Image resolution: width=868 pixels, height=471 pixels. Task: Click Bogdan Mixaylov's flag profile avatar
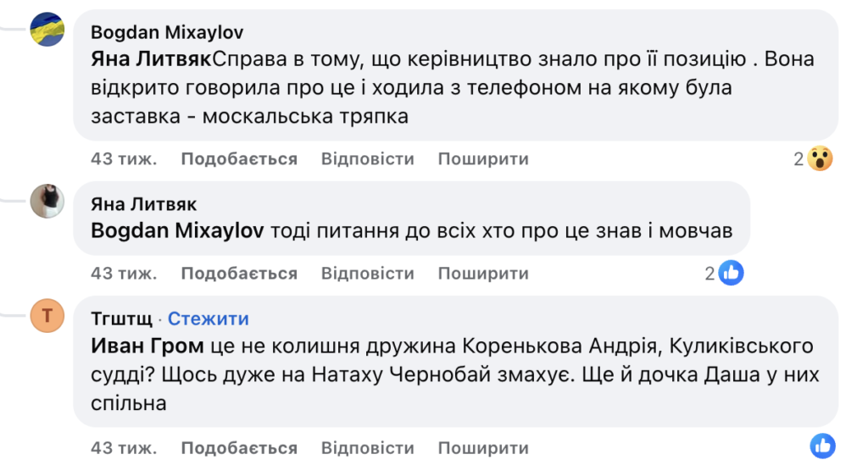click(x=47, y=30)
